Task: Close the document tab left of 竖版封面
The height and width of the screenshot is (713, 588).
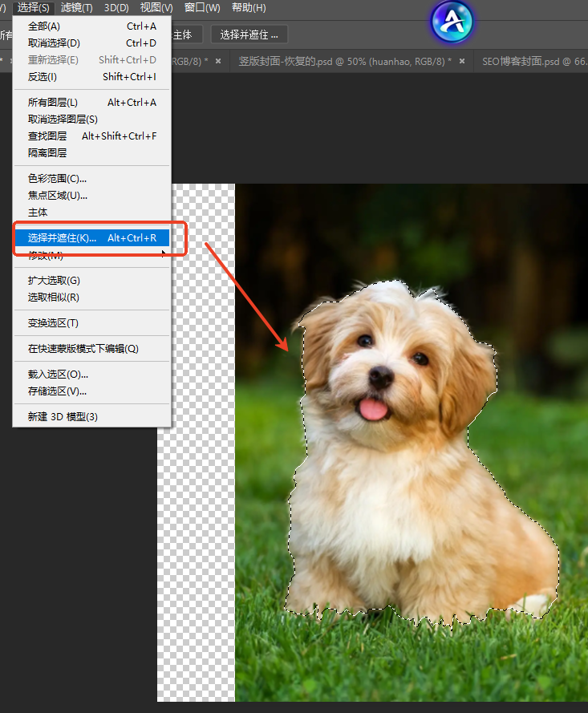Action: [x=218, y=61]
